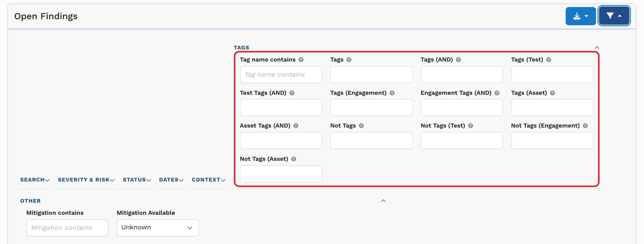Screen dimensions: 644x244
Task: Open Mitigation Available dropdown showing Unknown
Action: coord(158,228)
